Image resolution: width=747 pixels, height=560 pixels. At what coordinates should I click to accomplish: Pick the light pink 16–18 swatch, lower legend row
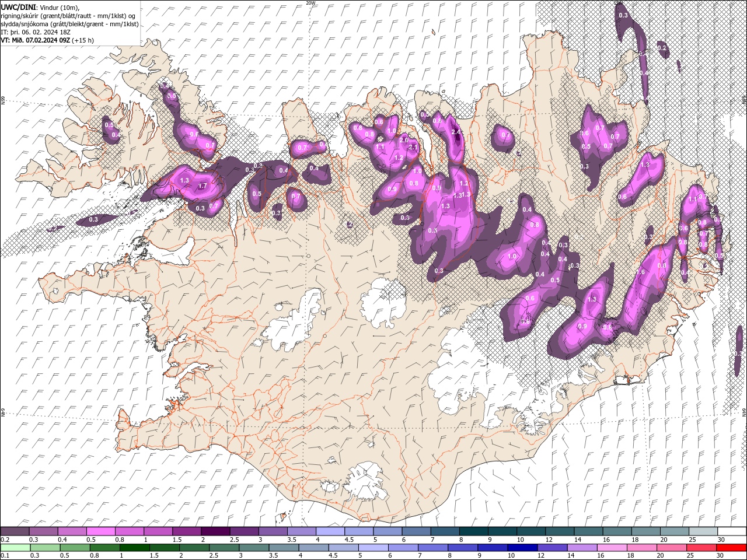click(612, 548)
